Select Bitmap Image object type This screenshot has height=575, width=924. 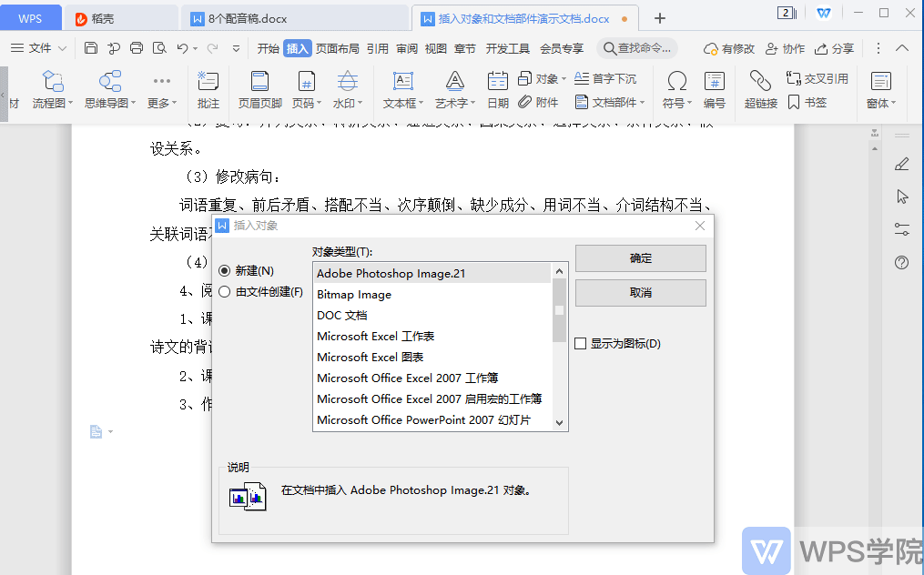432,294
